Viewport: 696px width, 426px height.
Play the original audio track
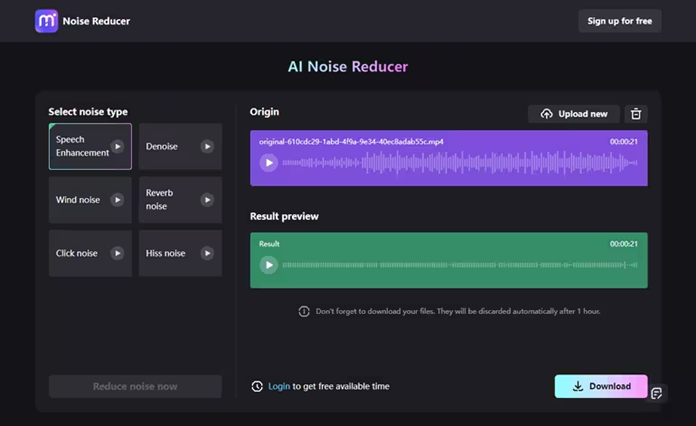[268, 163]
